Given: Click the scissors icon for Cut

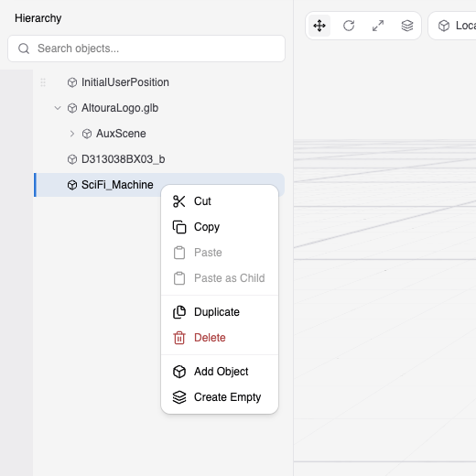Looking at the screenshot, I should coord(179,201).
